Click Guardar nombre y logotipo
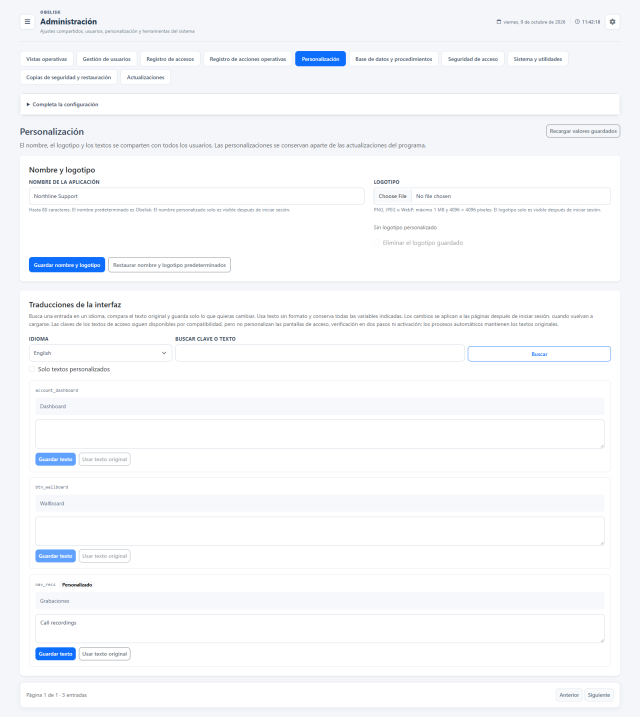 tap(67, 265)
